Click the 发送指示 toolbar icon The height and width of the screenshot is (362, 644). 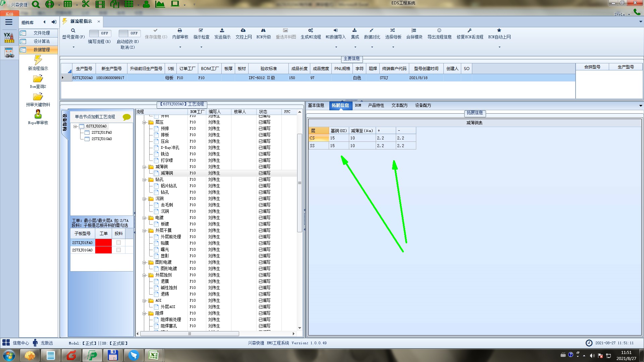point(222,31)
